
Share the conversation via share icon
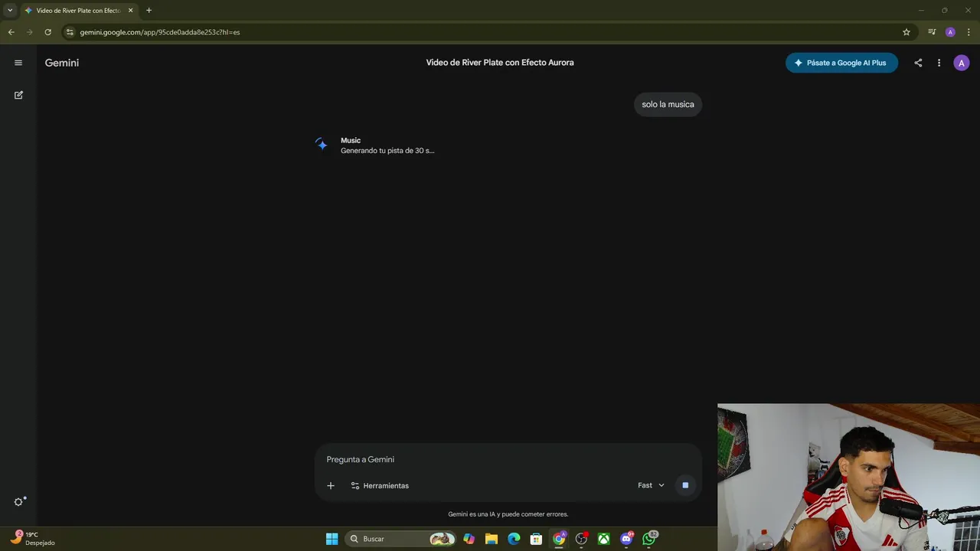pos(918,63)
